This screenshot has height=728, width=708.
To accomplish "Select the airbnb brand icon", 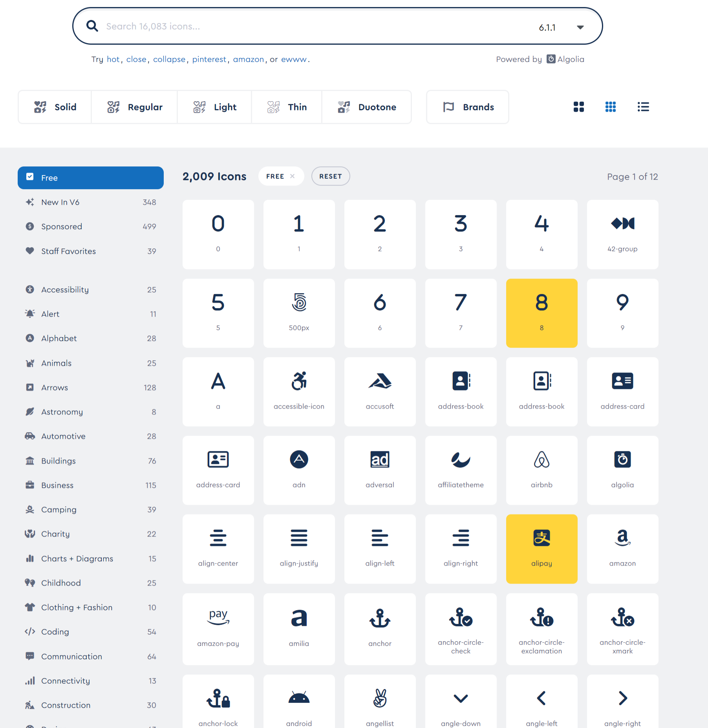I will pos(542,470).
